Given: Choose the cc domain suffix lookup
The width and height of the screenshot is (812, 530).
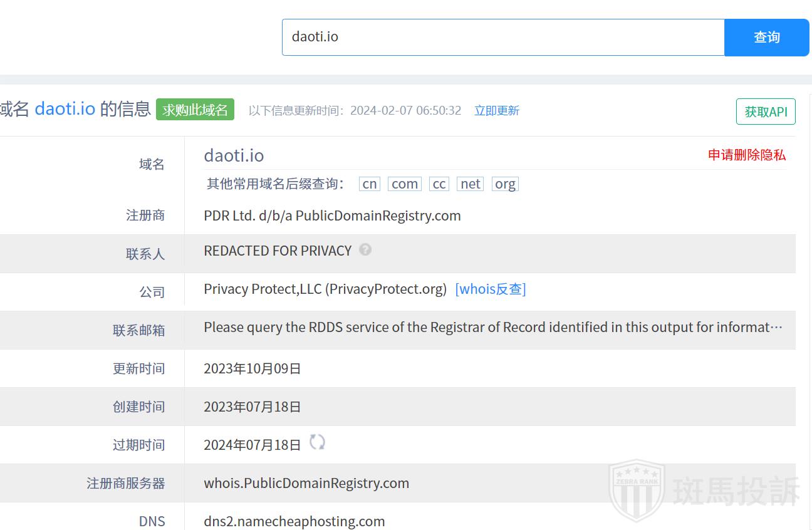Looking at the screenshot, I should pos(439,184).
